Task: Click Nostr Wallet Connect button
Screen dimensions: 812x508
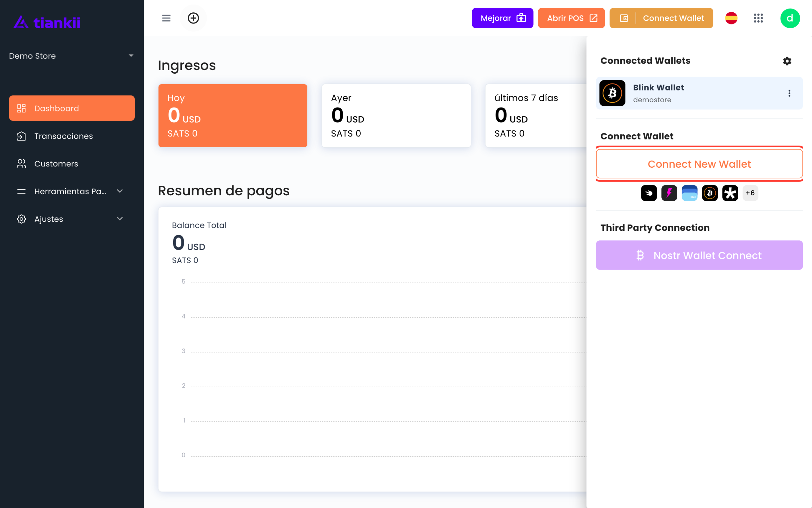Action: pos(699,255)
